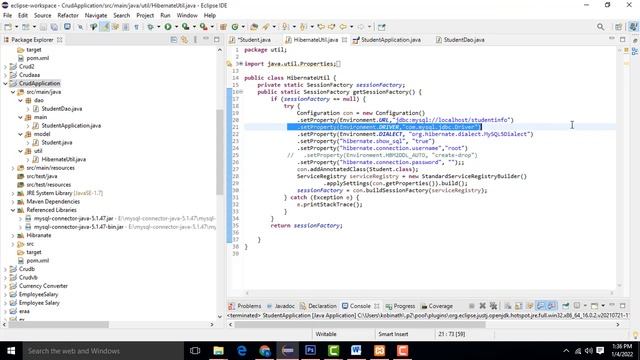Open the Debug button dropdown arrow
This screenshot has height=360, width=640.
(158, 27)
